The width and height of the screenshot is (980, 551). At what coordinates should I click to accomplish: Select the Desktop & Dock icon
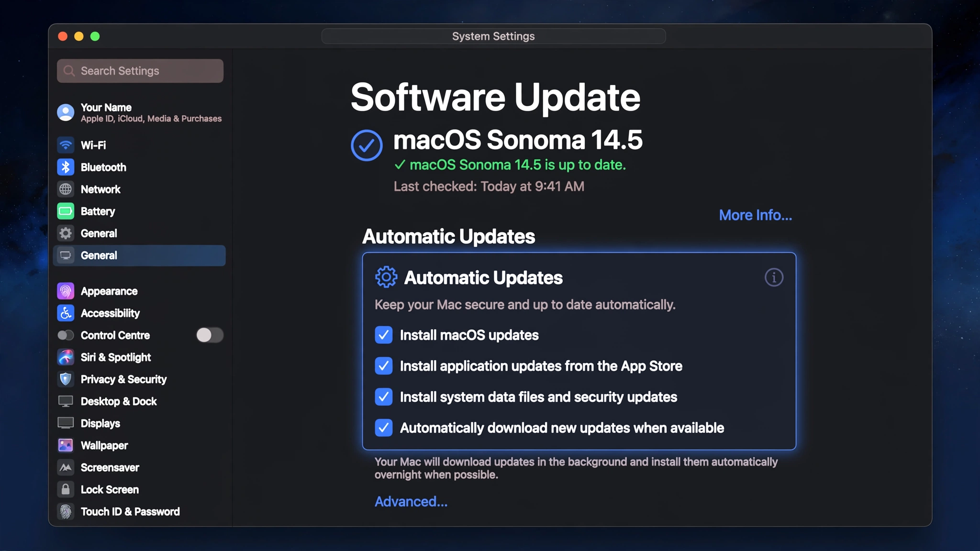[x=66, y=401]
